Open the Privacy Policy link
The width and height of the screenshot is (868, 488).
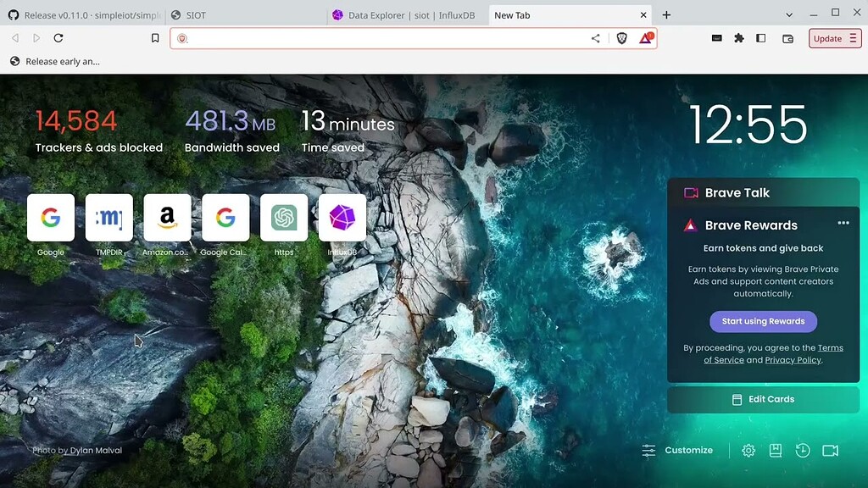coord(793,360)
